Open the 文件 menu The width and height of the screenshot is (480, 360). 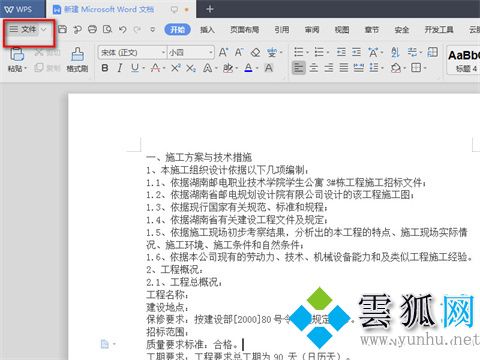28,29
